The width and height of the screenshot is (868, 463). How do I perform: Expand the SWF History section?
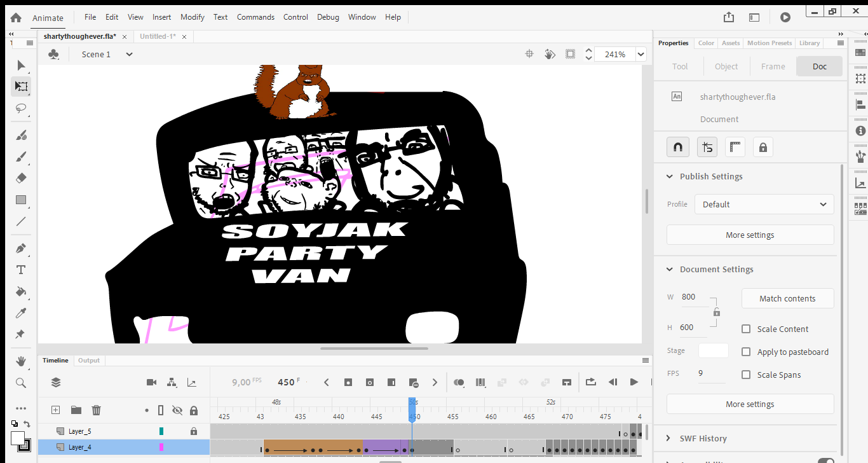(x=669, y=438)
